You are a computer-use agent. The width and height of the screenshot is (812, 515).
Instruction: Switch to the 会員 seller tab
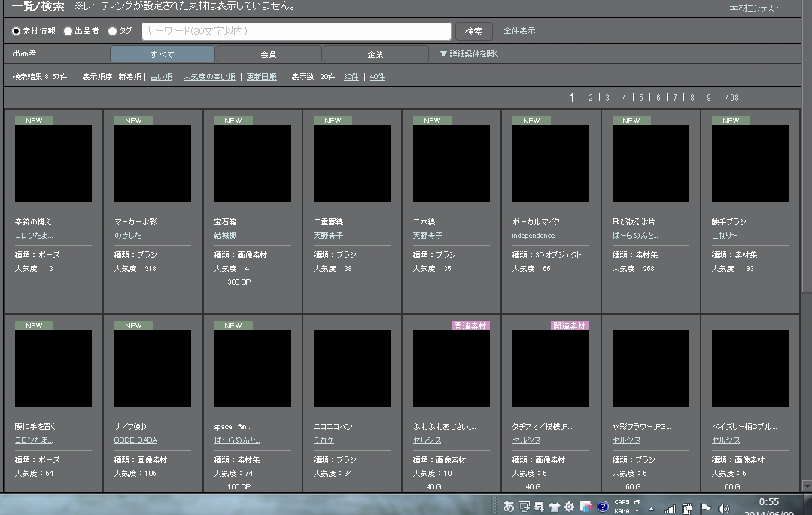(x=269, y=54)
